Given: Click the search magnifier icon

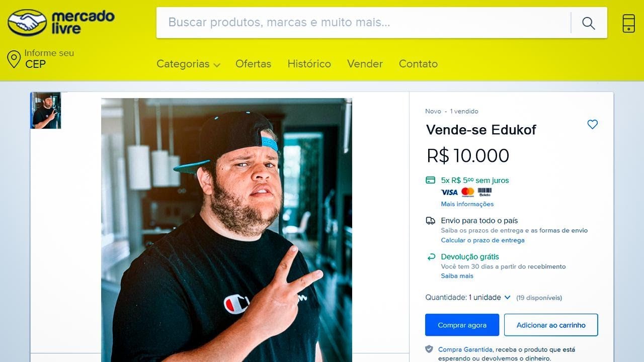Looking at the screenshot, I should 589,23.
